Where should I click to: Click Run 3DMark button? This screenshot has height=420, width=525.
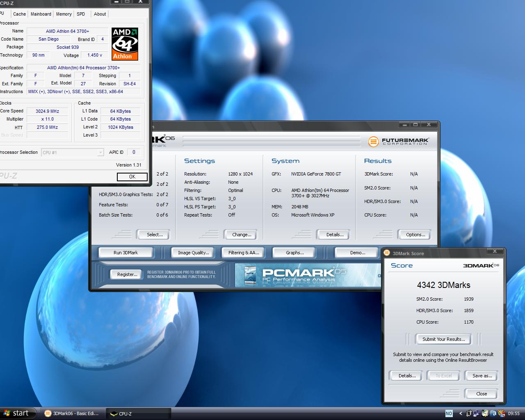tap(126, 253)
